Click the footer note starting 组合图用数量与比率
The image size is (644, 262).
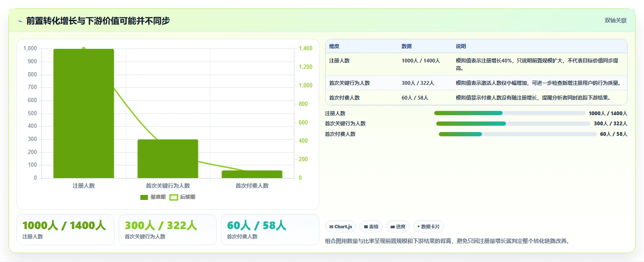(448, 241)
